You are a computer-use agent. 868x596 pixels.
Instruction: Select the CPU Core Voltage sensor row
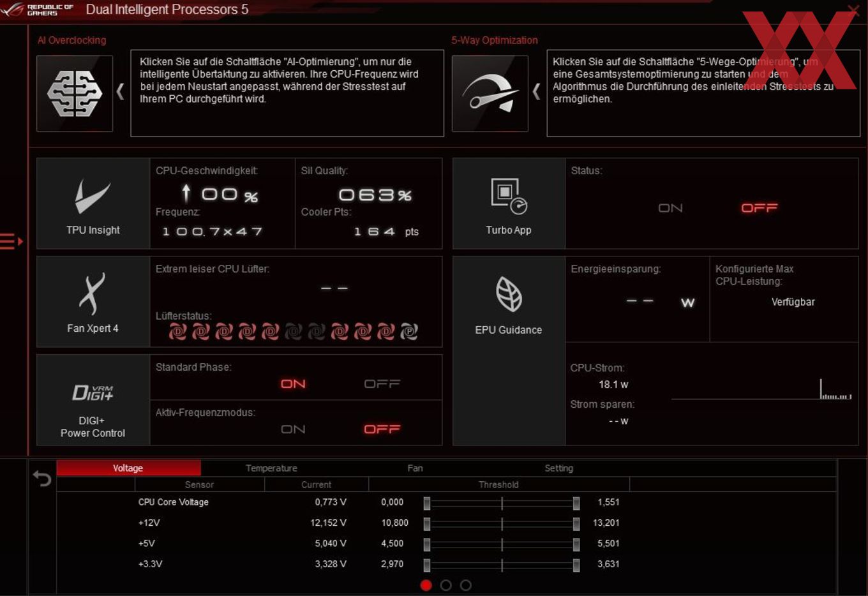tap(174, 502)
